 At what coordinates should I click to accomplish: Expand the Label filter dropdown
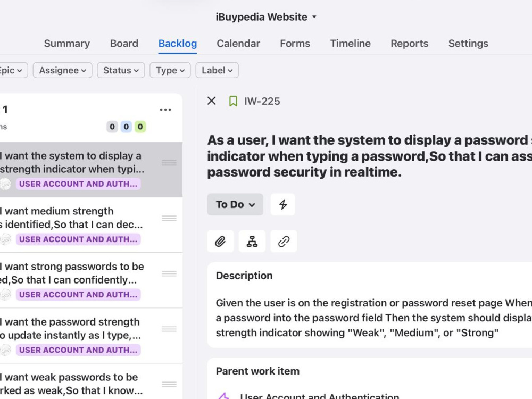click(x=217, y=70)
